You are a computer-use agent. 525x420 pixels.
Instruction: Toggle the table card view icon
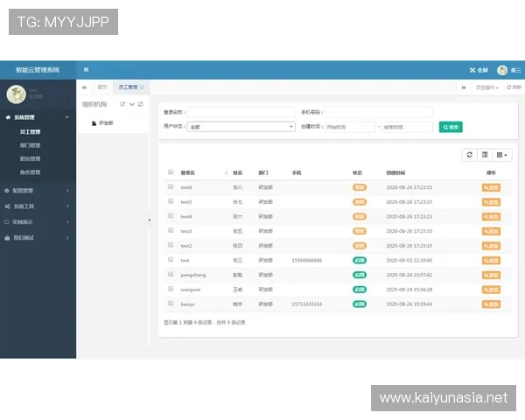click(485, 155)
